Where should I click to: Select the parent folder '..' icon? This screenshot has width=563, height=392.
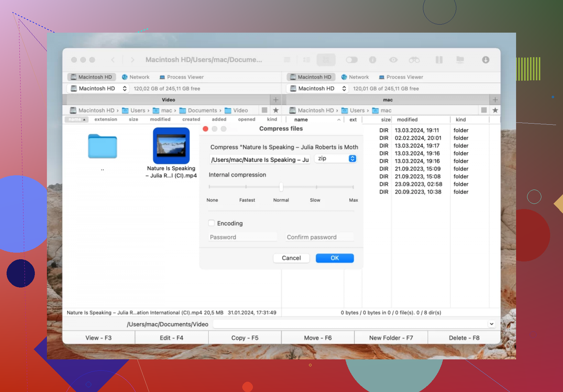[x=102, y=146]
